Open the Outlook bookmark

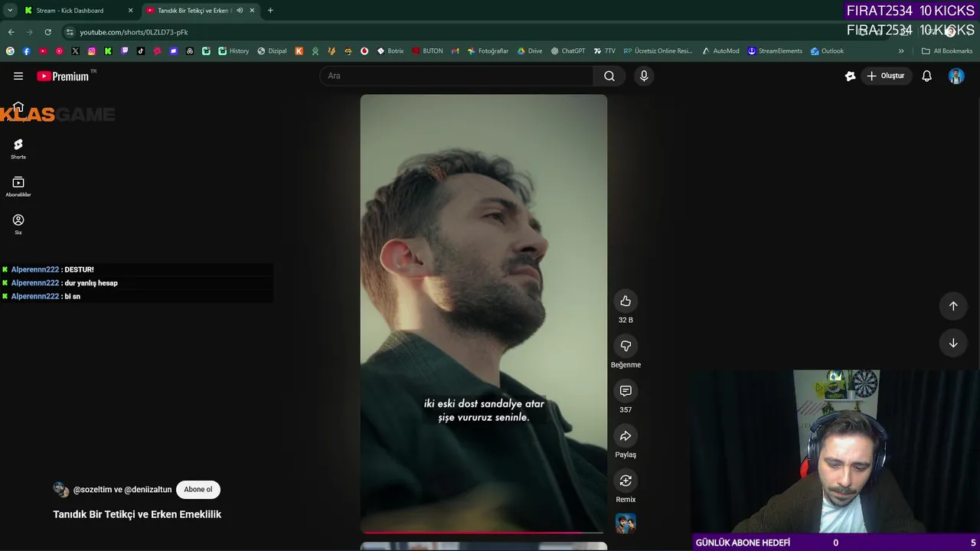827,51
